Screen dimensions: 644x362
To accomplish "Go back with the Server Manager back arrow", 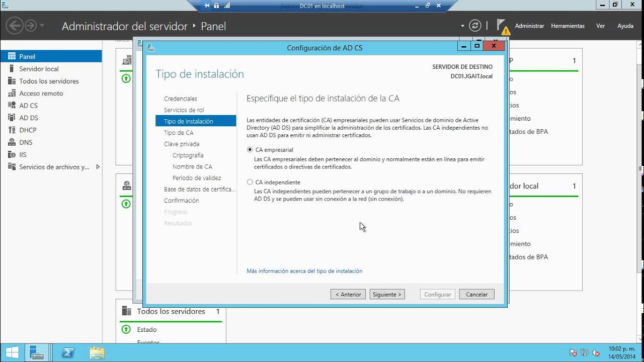I will point(15,26).
